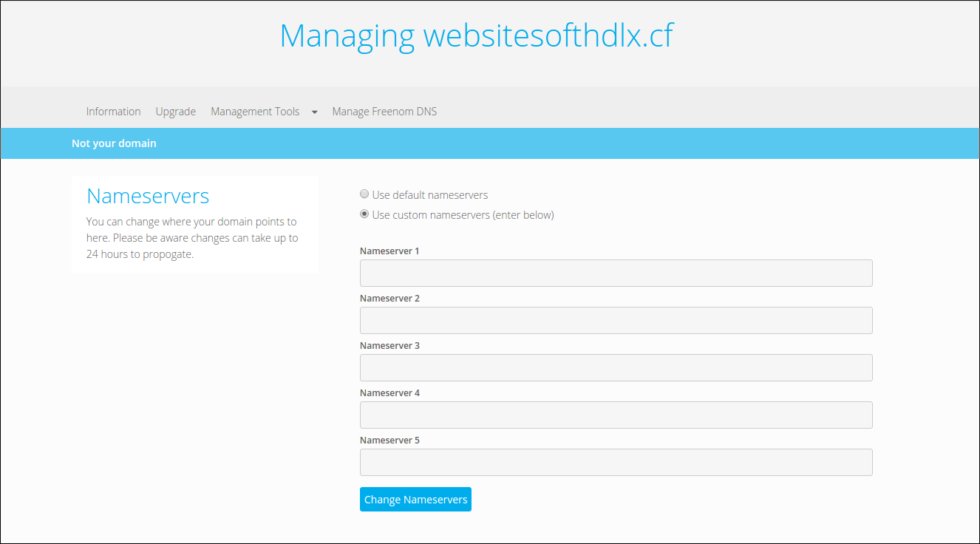Open Management Tools menu
The image size is (980, 544).
pyautogui.click(x=255, y=112)
